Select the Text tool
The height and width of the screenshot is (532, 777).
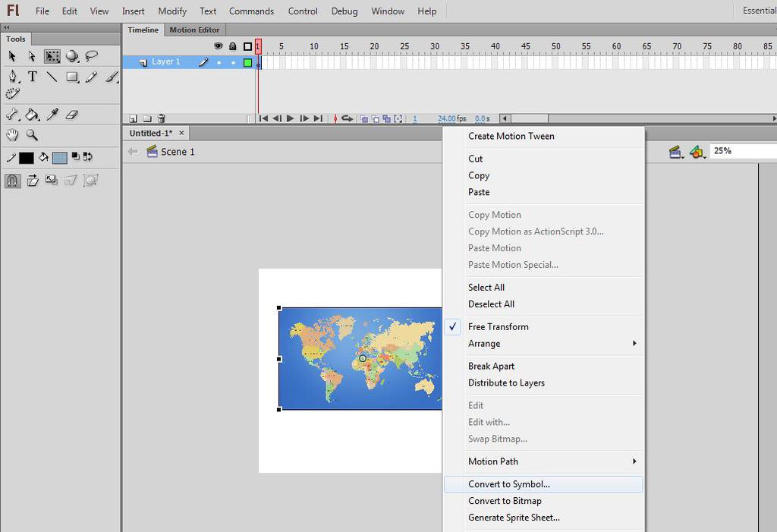pyautogui.click(x=32, y=76)
